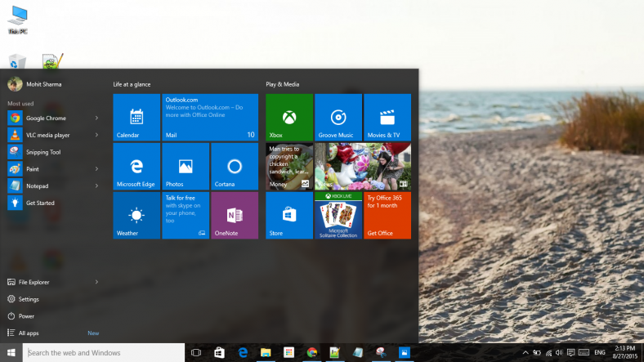
Task: Click the 'Search the web and Windows' box
Action: tap(104, 352)
